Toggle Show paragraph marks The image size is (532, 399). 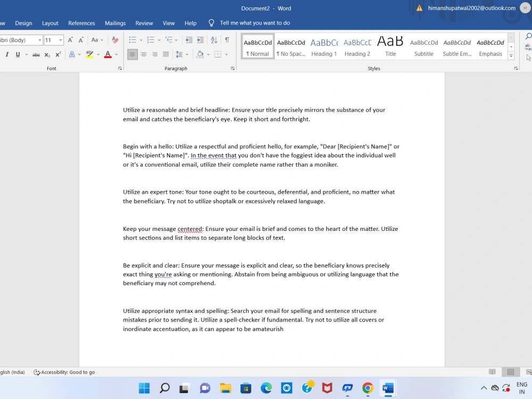click(227, 40)
